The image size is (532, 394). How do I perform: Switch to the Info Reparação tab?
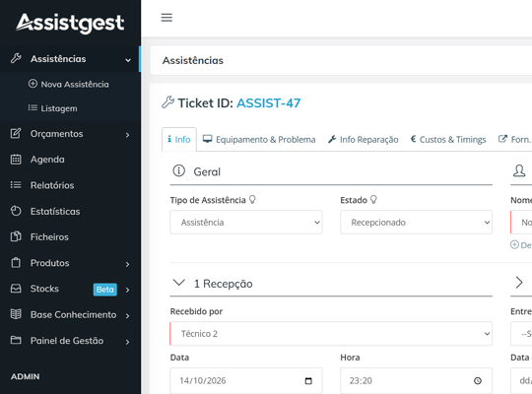pyautogui.click(x=363, y=140)
